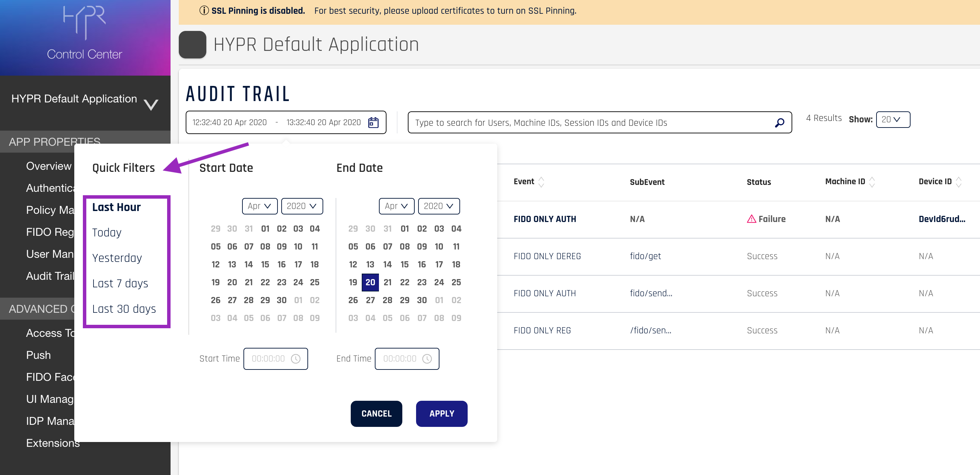This screenshot has height=475, width=980.
Task: Select the Yesterday quick filter
Action: tap(117, 258)
